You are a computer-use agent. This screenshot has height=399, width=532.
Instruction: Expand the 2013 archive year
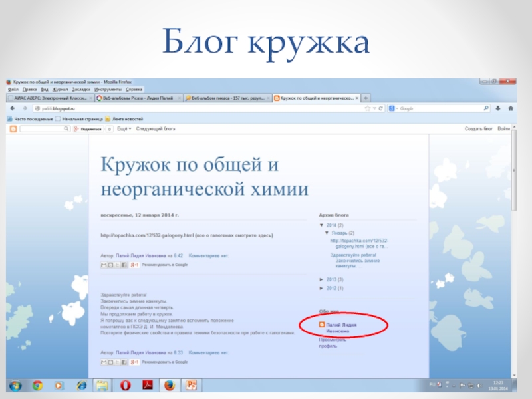click(322, 279)
